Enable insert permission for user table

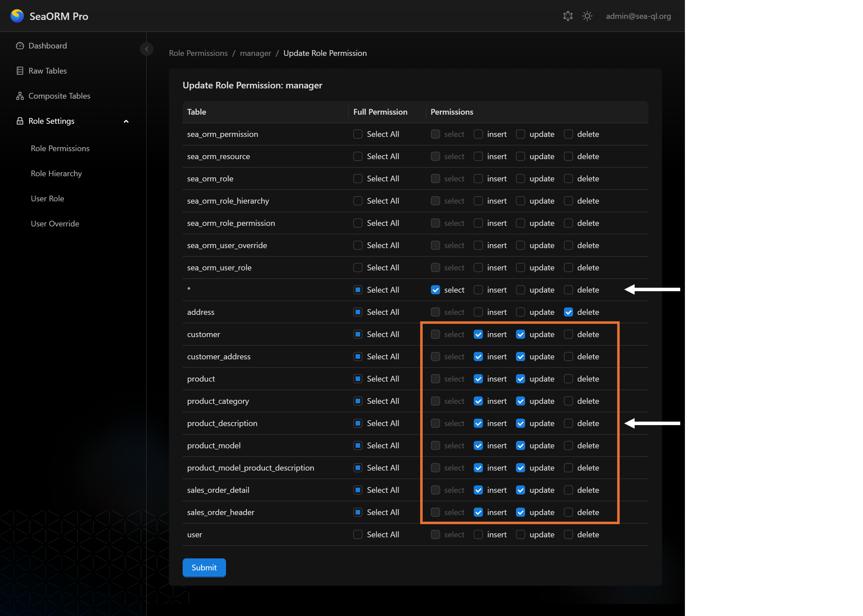(478, 534)
